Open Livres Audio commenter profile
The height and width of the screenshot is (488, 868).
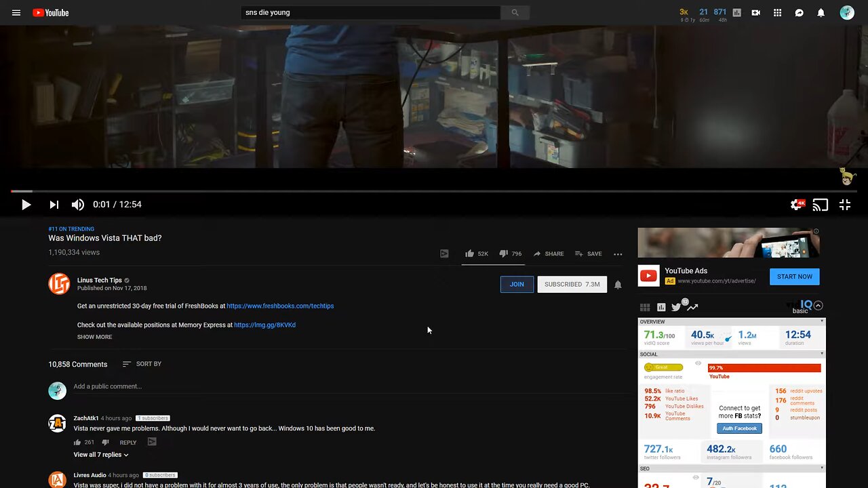[90, 475]
